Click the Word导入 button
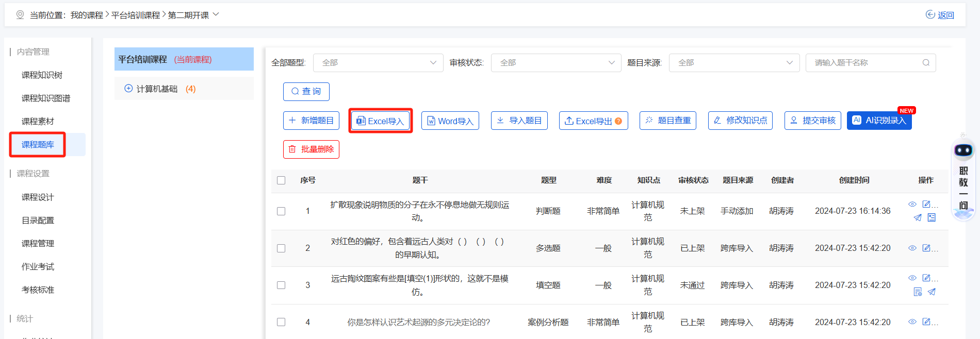 click(450, 121)
